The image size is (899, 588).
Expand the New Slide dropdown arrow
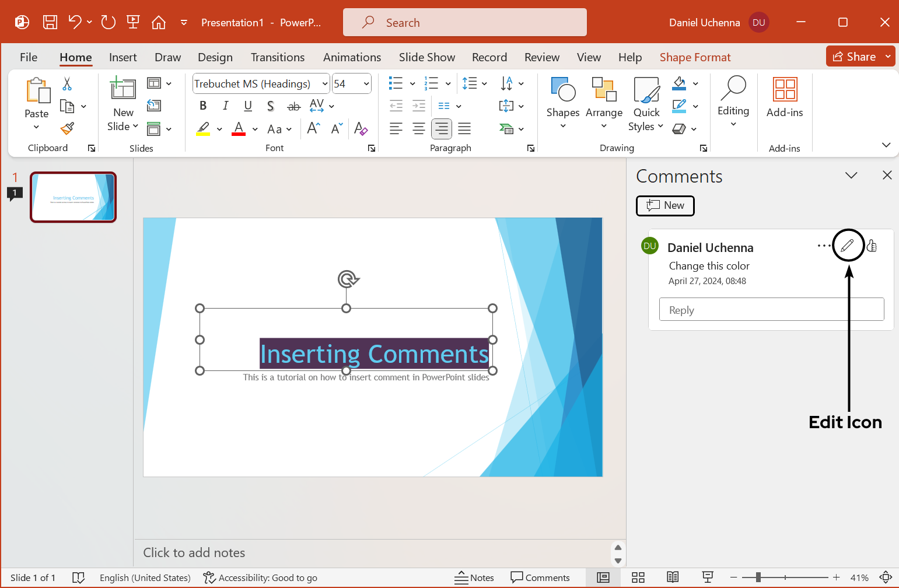pos(135,126)
